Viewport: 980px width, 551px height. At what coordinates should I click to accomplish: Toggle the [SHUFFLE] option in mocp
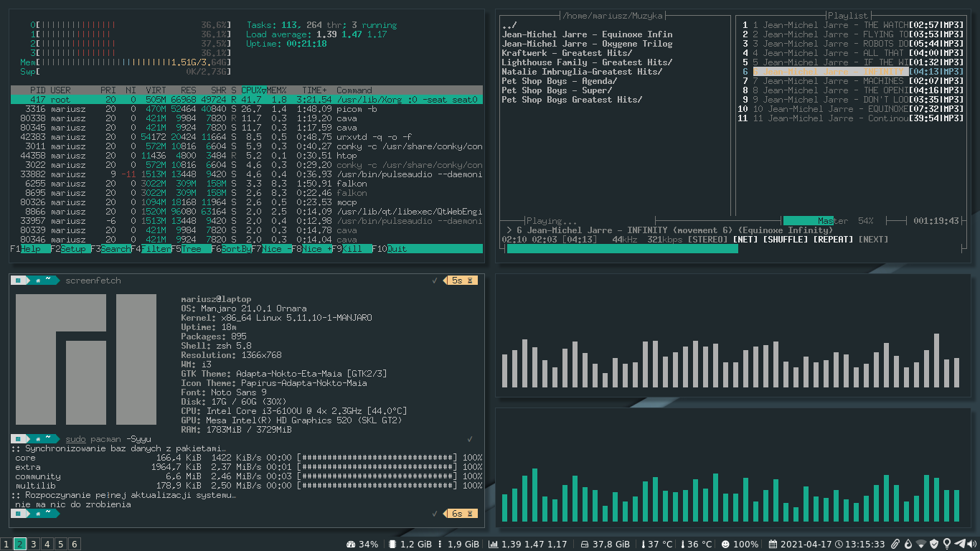[786, 239]
